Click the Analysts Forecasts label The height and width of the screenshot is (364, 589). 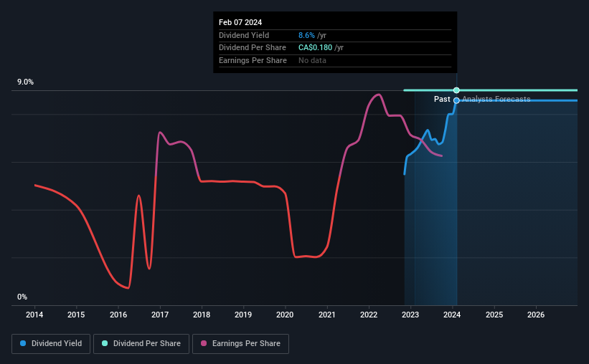(496, 99)
